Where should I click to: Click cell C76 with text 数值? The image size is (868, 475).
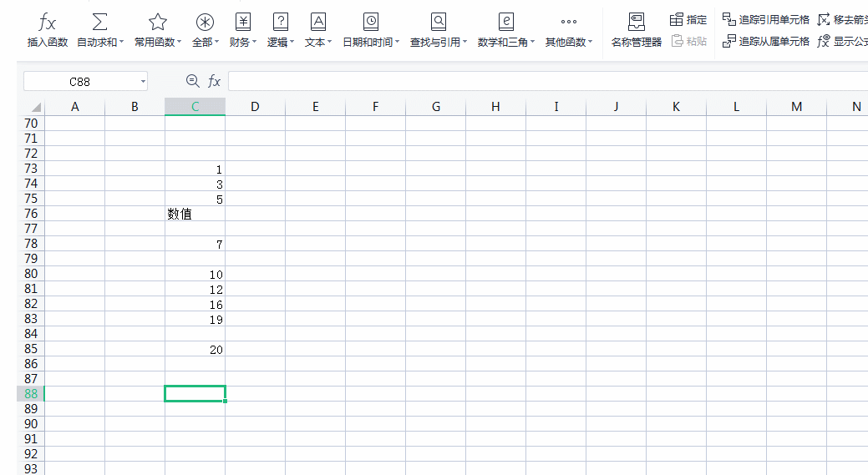tap(195, 214)
